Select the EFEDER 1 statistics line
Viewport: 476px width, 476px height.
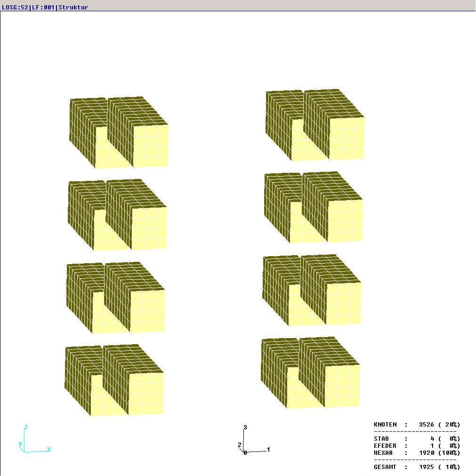coord(417,446)
